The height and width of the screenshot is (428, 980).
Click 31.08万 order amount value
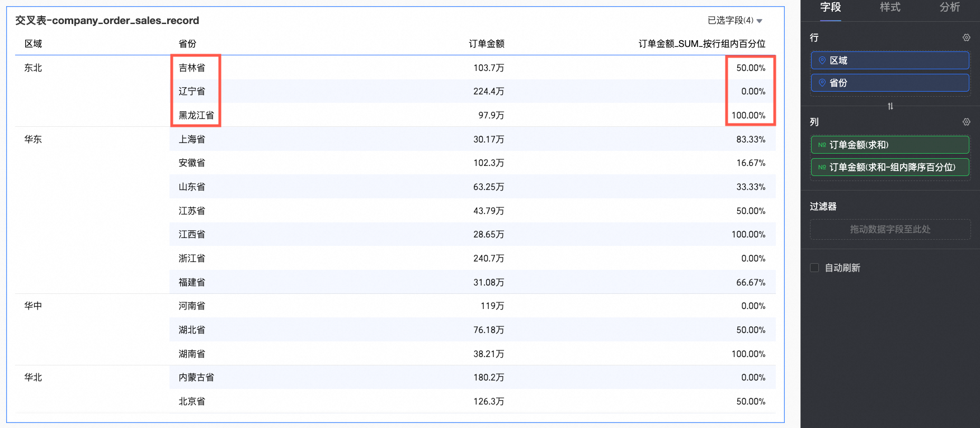489,282
